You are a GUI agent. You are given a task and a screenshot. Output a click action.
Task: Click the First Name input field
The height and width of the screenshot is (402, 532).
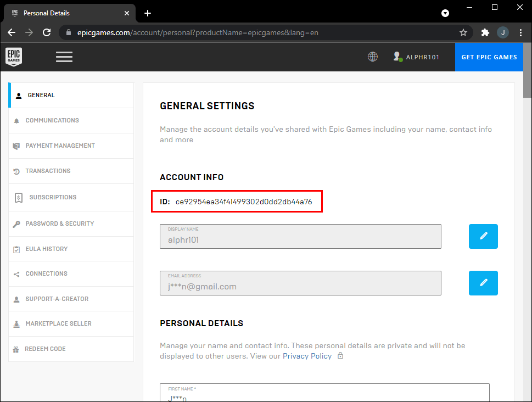[324, 393]
